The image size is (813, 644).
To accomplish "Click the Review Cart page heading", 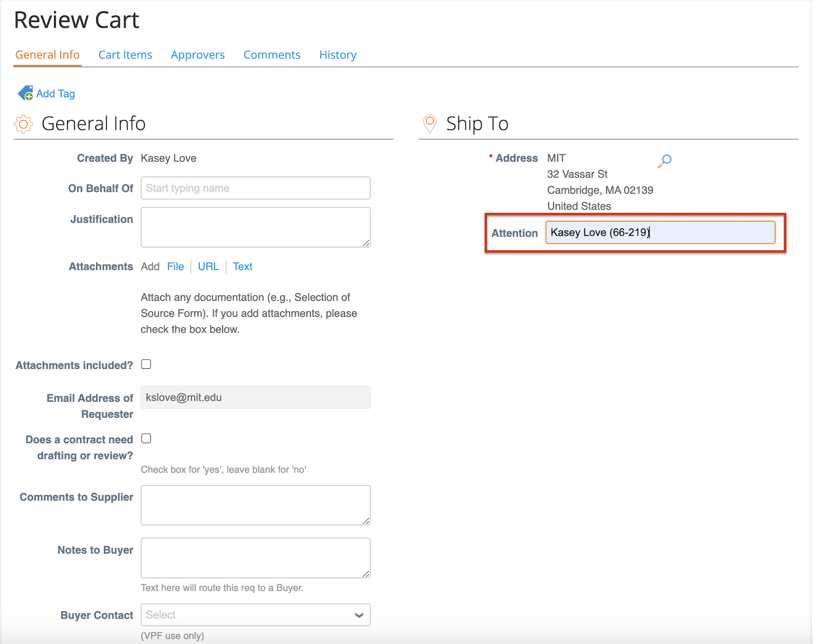I will [77, 20].
